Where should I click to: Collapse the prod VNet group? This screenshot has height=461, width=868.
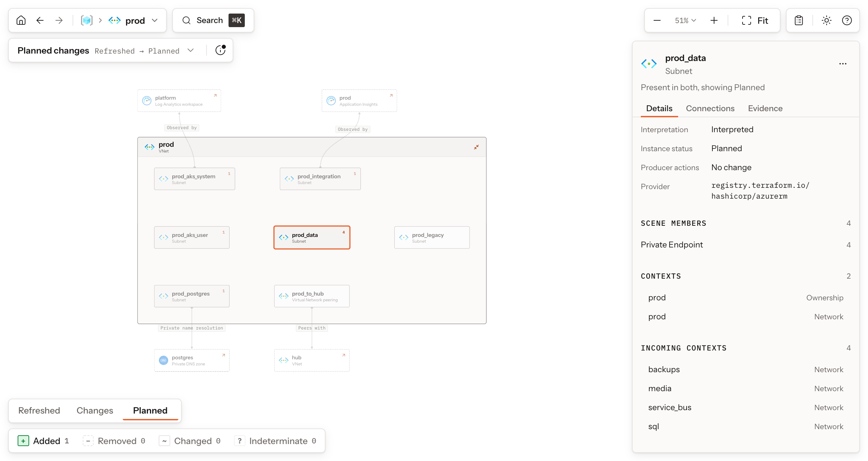tap(476, 147)
